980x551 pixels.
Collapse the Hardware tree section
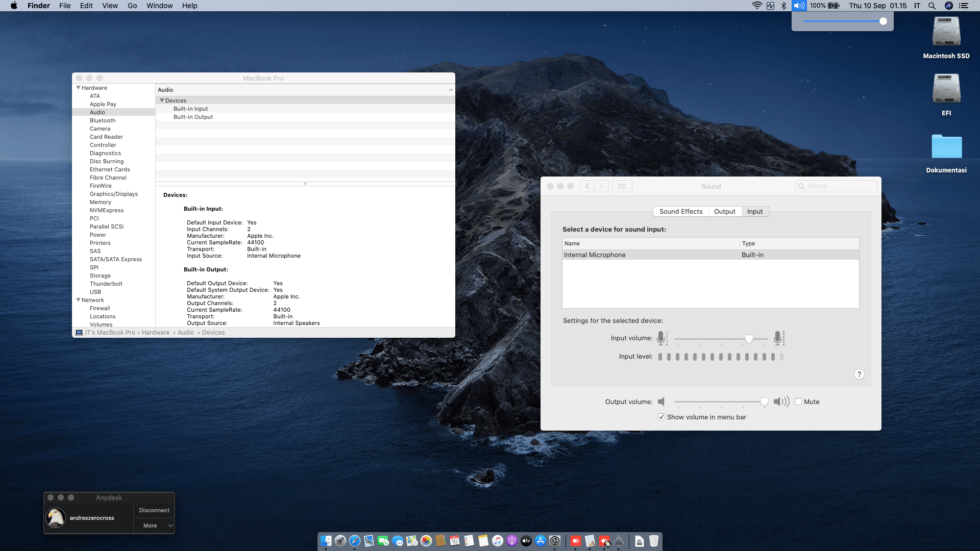(x=79, y=88)
